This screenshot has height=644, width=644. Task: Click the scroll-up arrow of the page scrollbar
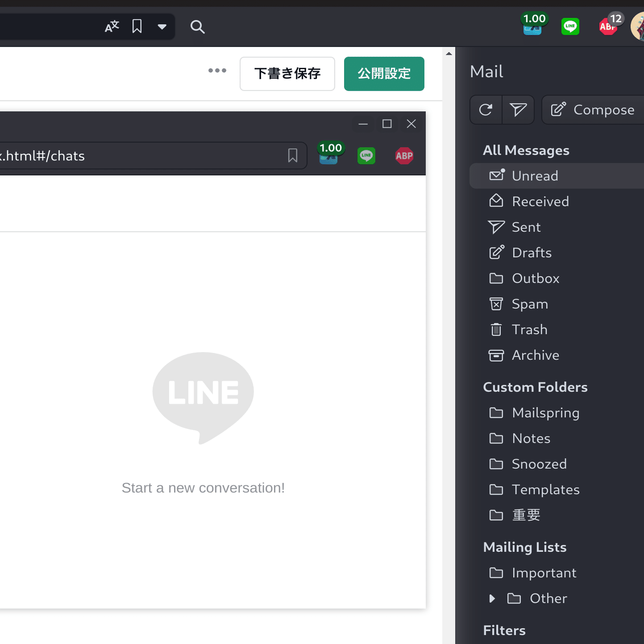click(x=449, y=54)
